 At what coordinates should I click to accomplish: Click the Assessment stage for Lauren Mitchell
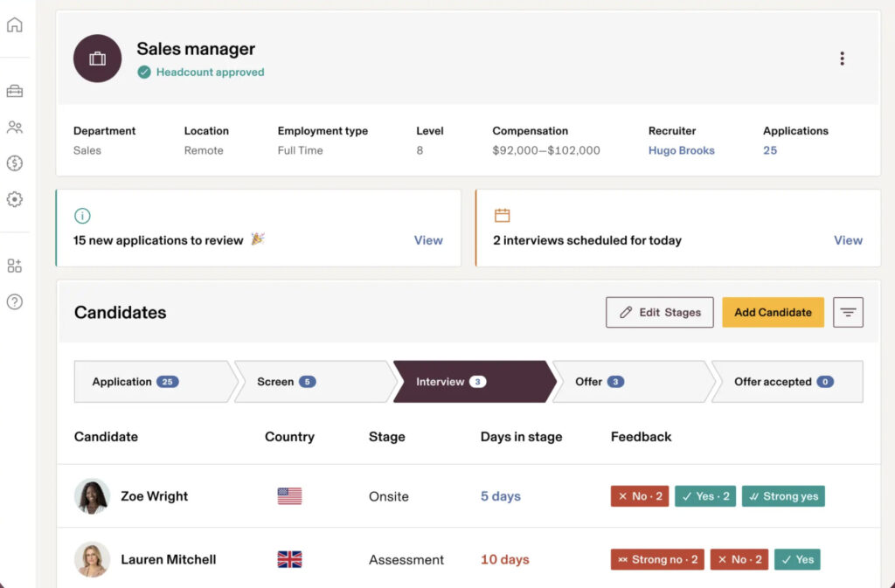tap(406, 559)
